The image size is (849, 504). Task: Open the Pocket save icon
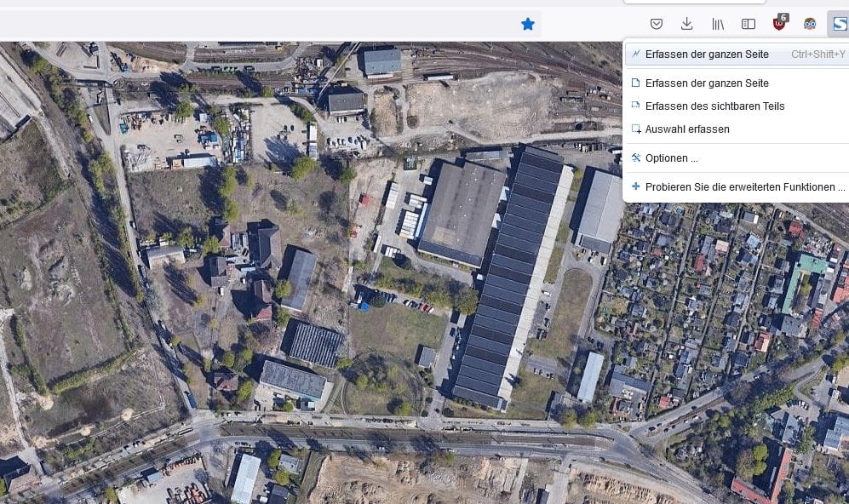[x=657, y=24]
